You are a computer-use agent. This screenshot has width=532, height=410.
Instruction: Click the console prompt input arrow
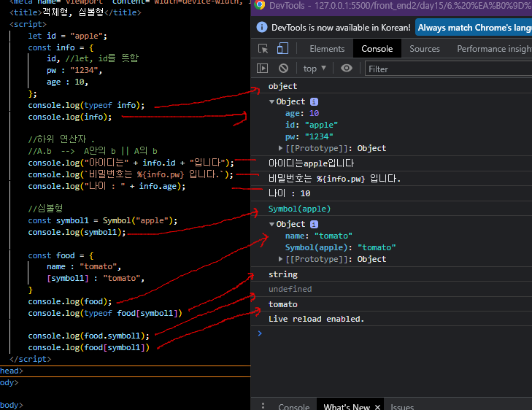point(260,333)
